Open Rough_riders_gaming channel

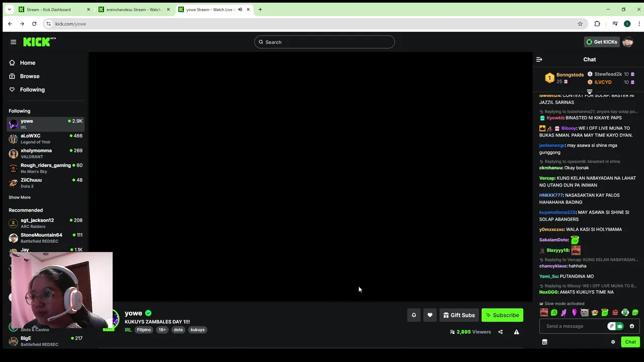click(46, 168)
